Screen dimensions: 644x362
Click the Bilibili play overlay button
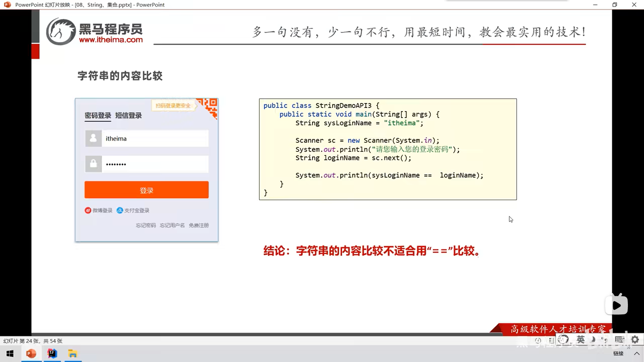pos(616,305)
